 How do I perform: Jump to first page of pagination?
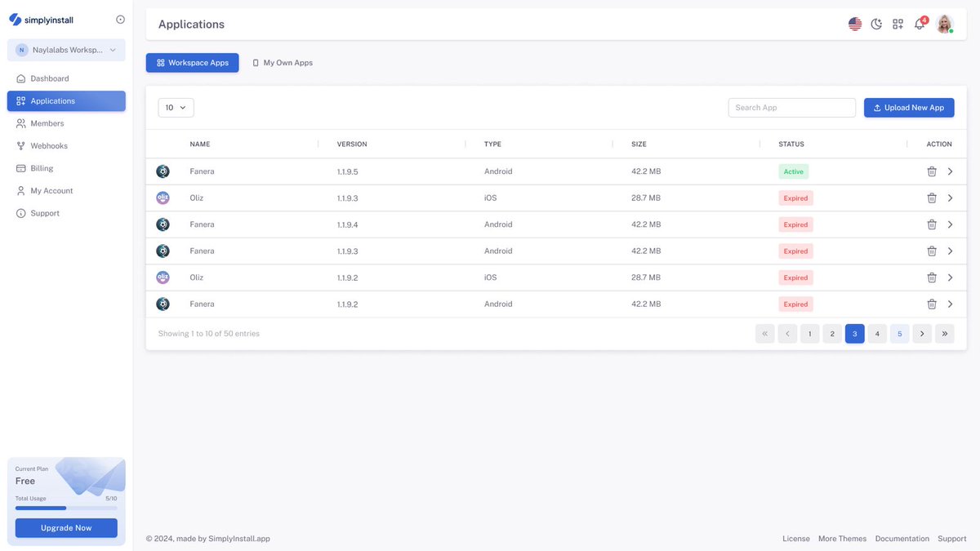tap(765, 334)
